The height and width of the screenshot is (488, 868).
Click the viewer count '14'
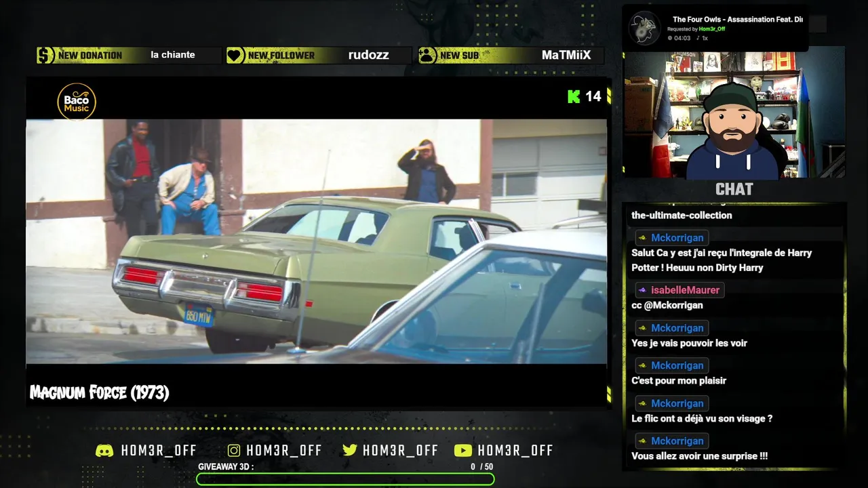[593, 96]
